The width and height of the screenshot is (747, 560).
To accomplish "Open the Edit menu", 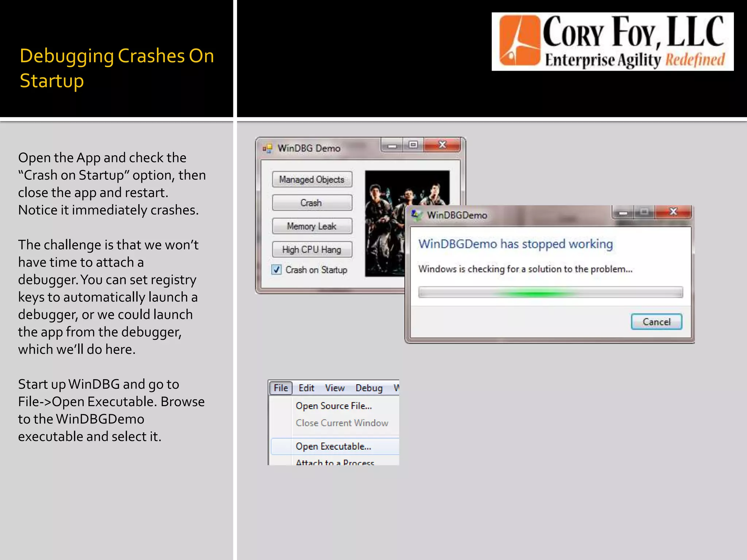I will click(306, 388).
